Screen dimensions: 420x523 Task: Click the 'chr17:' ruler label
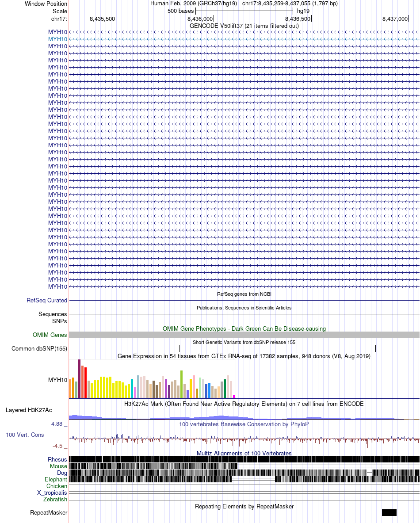click(x=59, y=19)
